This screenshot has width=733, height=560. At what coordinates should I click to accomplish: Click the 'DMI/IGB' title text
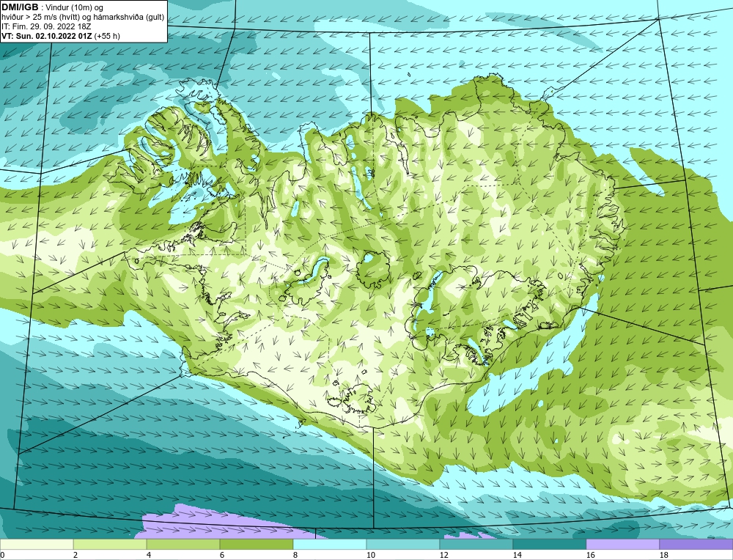click(20, 7)
